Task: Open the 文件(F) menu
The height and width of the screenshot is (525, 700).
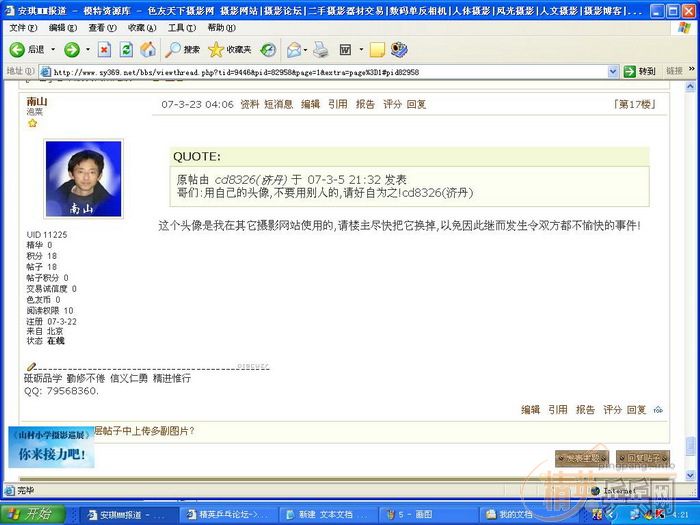Action: pyautogui.click(x=20, y=28)
